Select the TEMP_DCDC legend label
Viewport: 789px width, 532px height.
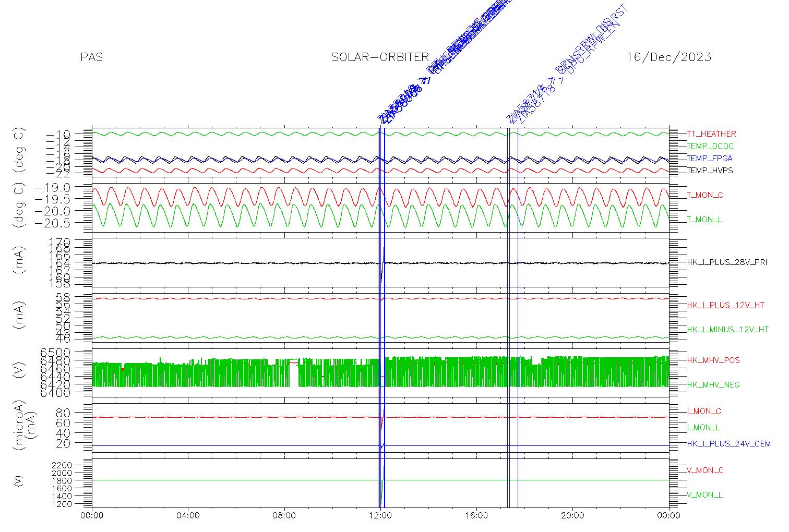[x=710, y=147]
